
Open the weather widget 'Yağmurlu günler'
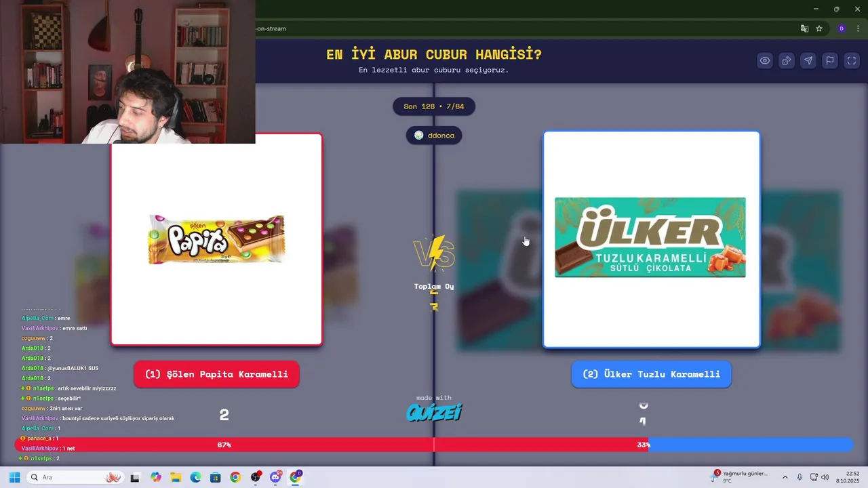click(739, 477)
